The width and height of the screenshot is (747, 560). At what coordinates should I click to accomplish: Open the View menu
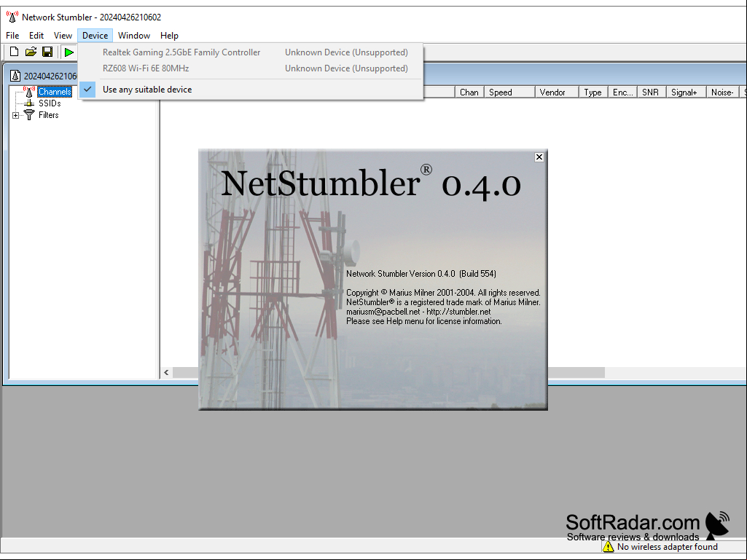(63, 36)
